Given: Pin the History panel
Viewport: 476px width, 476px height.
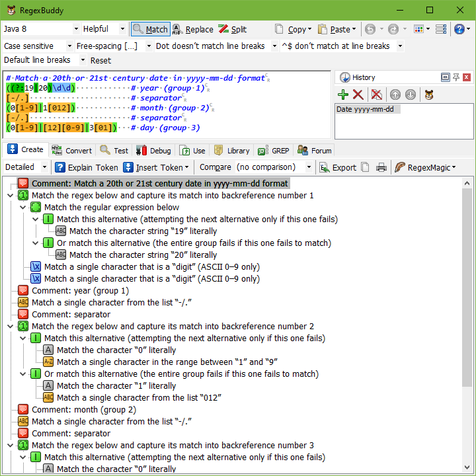Looking at the screenshot, I should [456, 77].
